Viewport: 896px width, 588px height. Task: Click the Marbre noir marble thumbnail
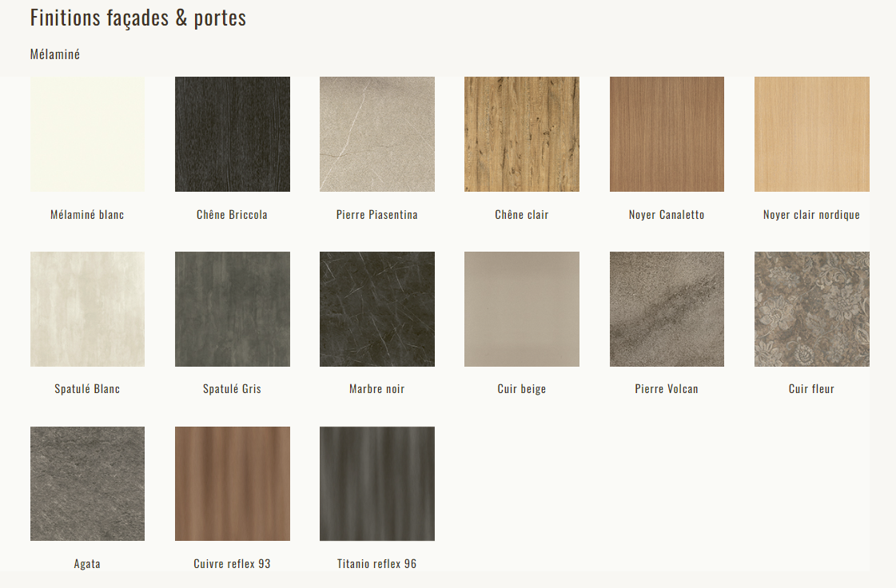pyautogui.click(x=377, y=309)
